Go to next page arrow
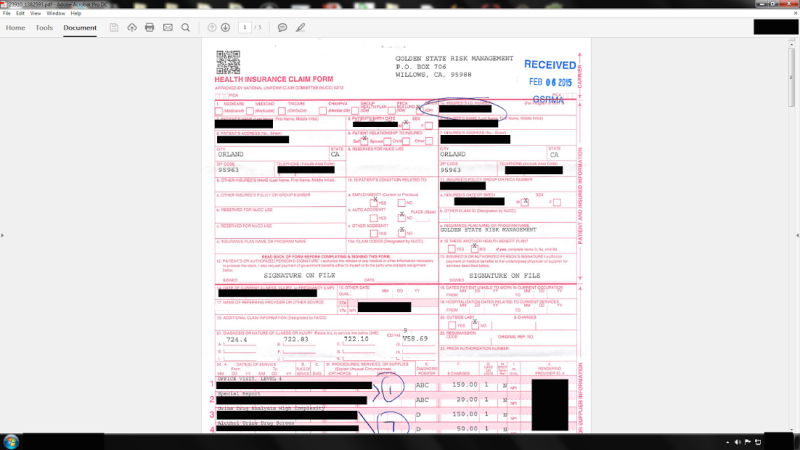Screen dimensions: 800x450 pyautogui.click(x=226, y=27)
